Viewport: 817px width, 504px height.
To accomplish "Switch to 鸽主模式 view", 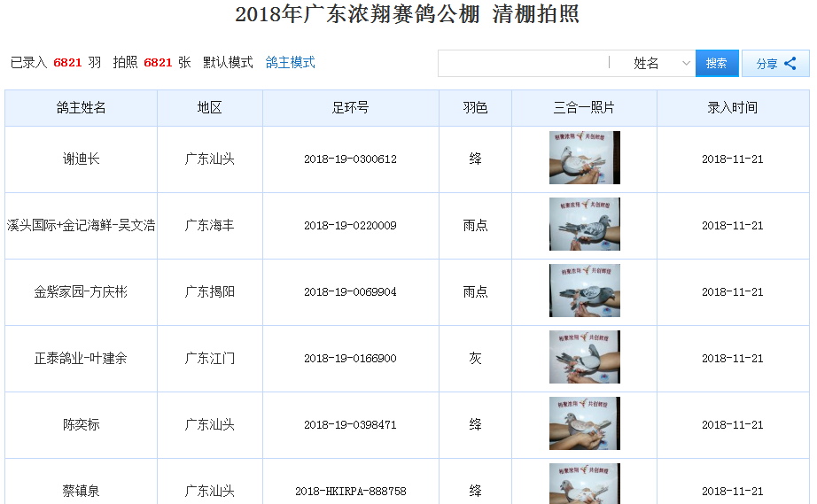I will pos(291,63).
